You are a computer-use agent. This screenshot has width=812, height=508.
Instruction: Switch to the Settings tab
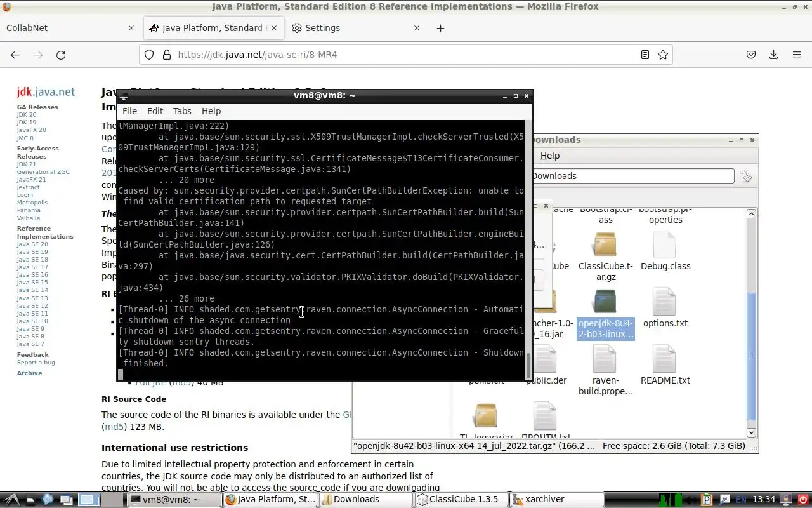[355, 28]
